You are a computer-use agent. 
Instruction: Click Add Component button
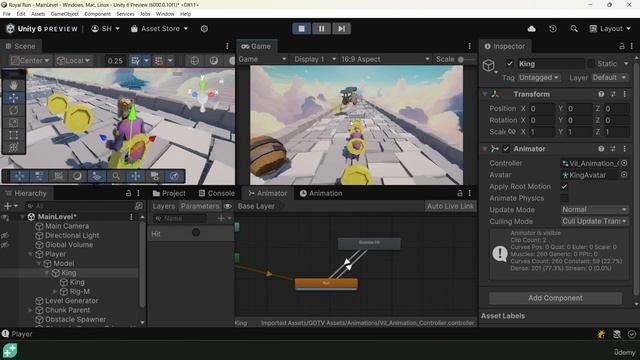tap(555, 298)
